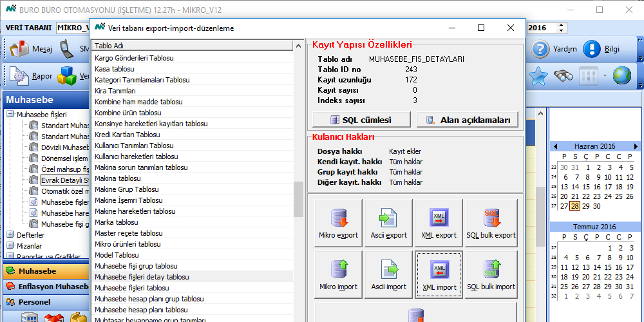This screenshot has height=322, width=644.
Task: Open the dropdown next to calendar toolbar icon
Action: point(604,76)
